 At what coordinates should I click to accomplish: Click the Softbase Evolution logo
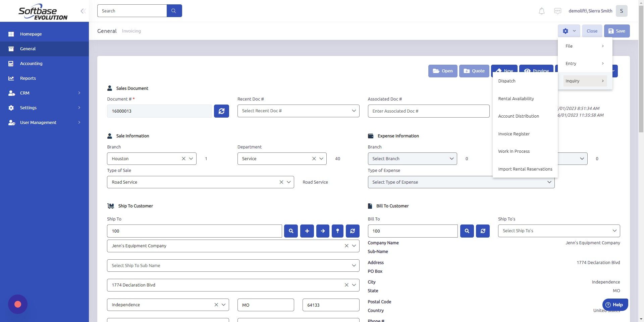(x=43, y=12)
